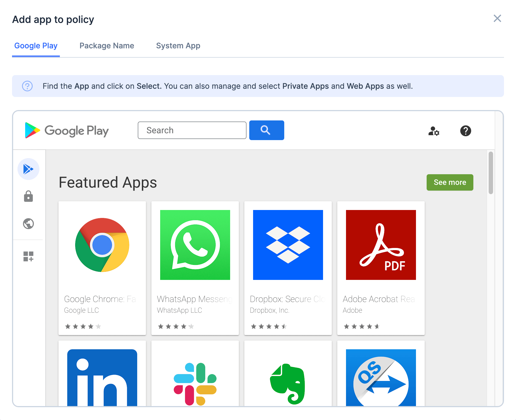Open the TeamViewer QuickSupport app card

(x=381, y=373)
